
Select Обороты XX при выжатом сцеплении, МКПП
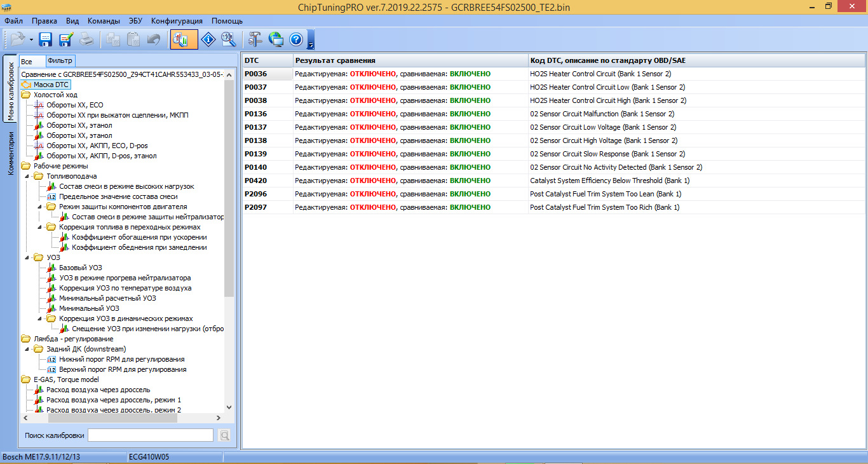117,115
